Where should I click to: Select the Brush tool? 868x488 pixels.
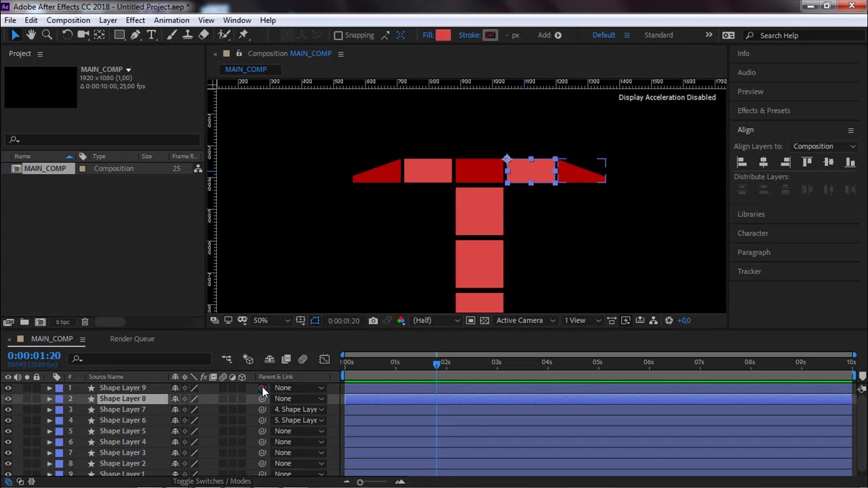pos(172,35)
